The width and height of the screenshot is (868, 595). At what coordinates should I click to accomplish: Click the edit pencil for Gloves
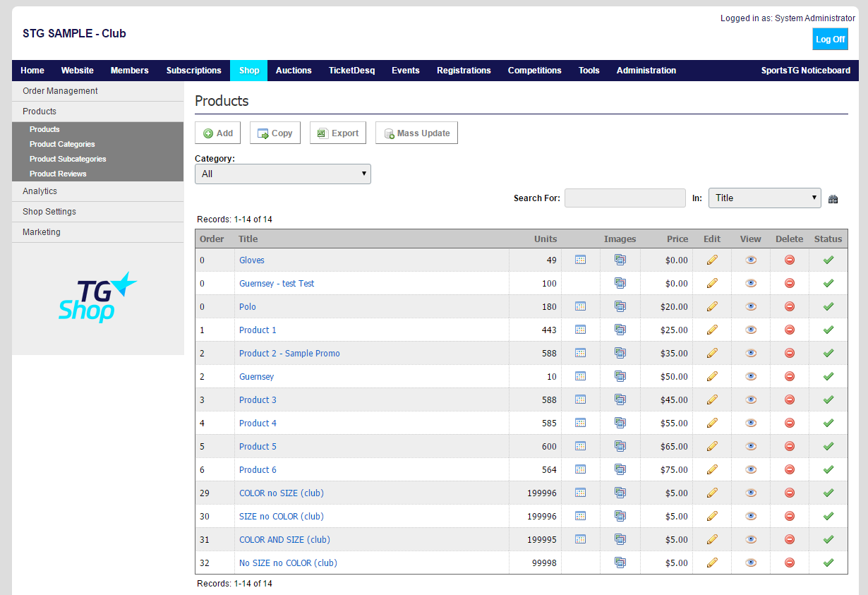pos(712,260)
